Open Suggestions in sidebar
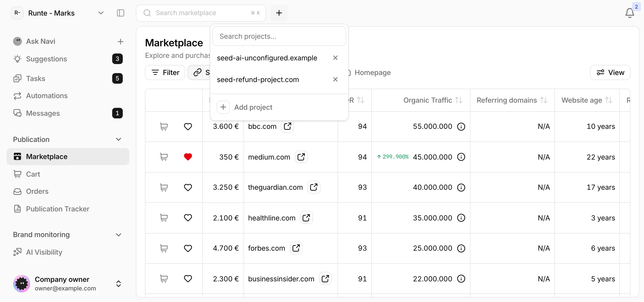This screenshot has width=644, height=302. 68,59
